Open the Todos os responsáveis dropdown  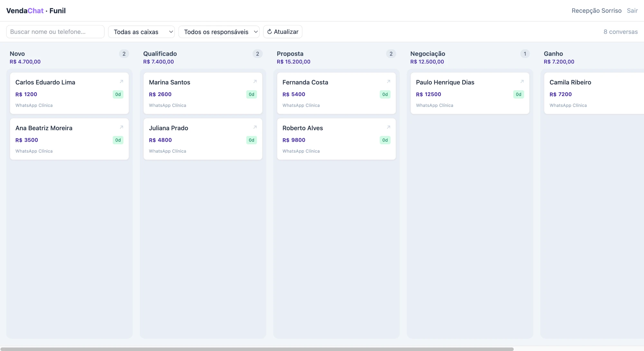(x=219, y=32)
